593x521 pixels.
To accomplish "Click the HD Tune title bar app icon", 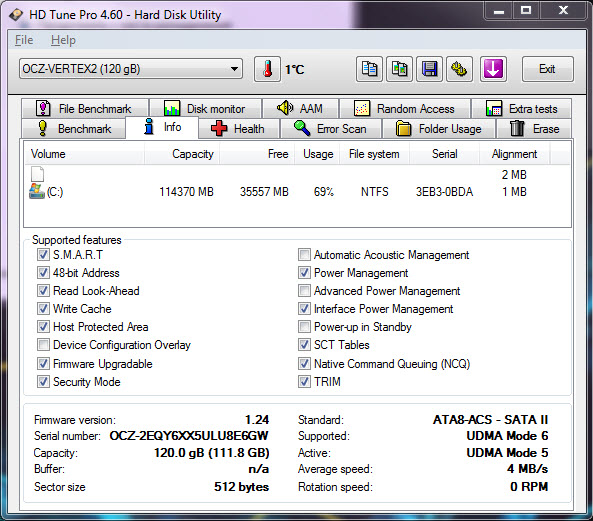I will (16, 15).
